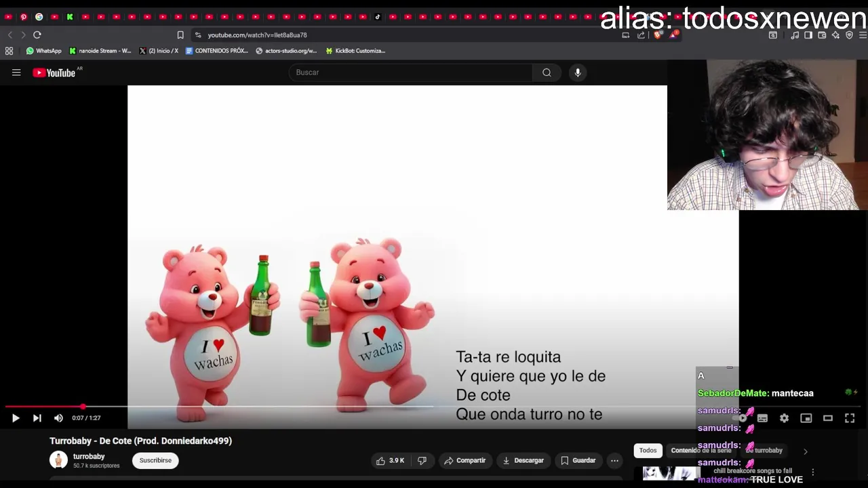Open the turrobaby channel name link

(89, 456)
